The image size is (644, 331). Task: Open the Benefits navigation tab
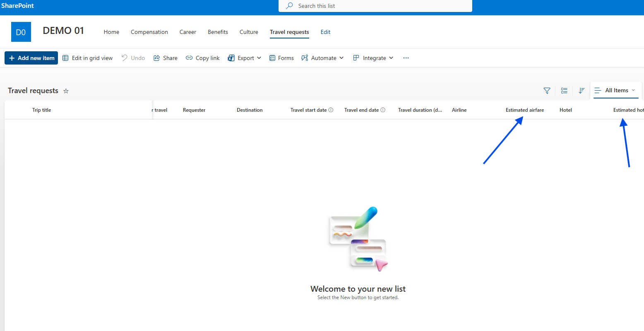point(218,32)
